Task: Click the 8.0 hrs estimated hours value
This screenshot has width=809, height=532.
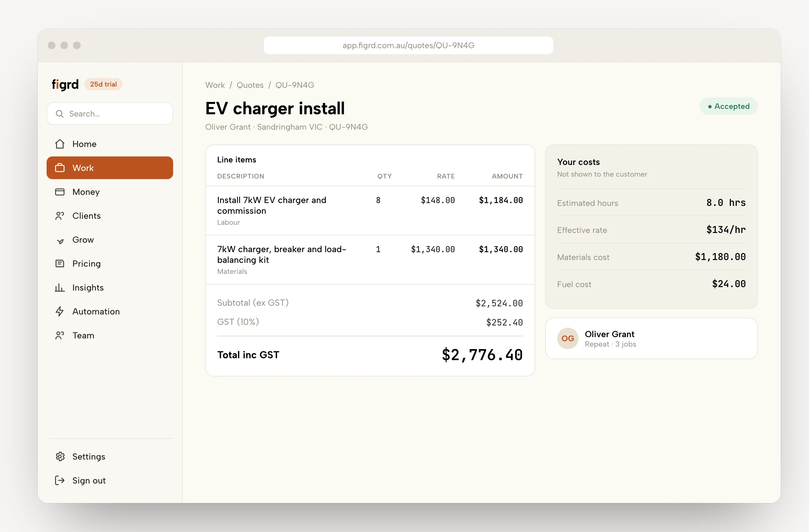Action: [x=726, y=203]
